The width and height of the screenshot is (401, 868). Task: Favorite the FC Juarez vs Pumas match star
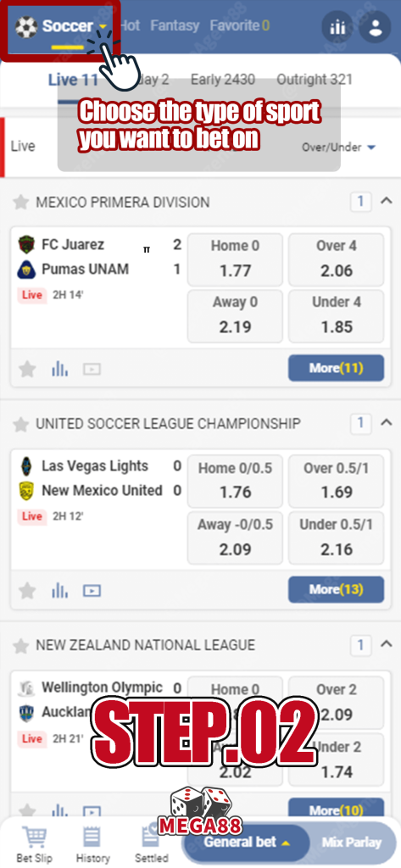coord(27,369)
